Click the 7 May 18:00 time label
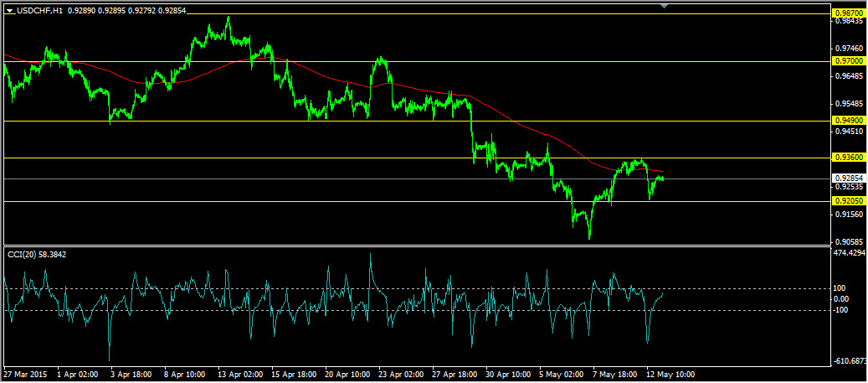 coord(615,374)
